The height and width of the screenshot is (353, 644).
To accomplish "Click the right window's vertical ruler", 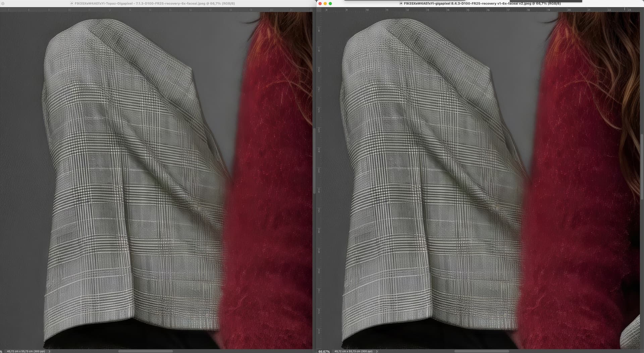I will point(319,168).
